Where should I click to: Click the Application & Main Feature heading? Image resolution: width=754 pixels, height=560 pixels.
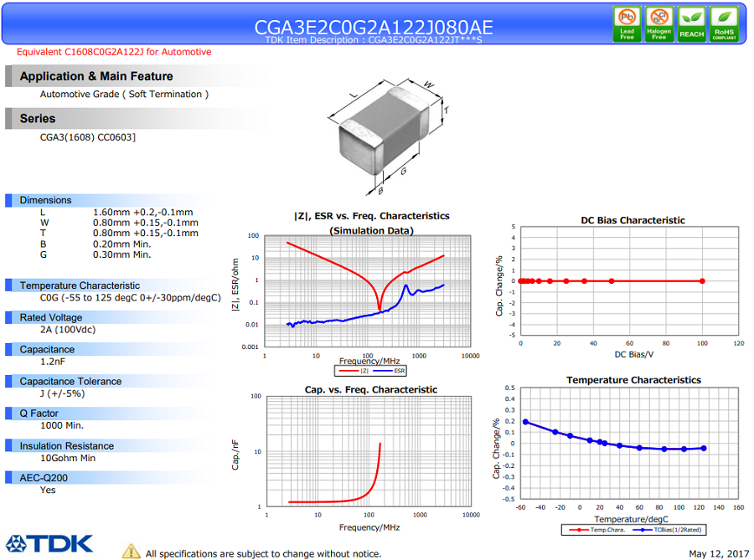[96, 76]
